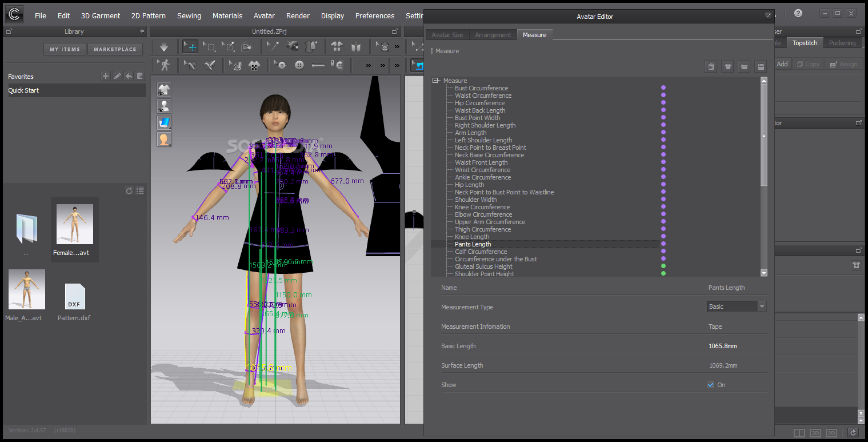
Task: Switch the Library to list view
Action: [x=140, y=191]
